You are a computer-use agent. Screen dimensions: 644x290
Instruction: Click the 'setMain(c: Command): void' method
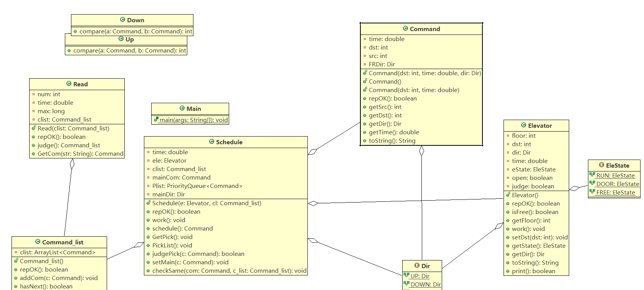point(190,262)
